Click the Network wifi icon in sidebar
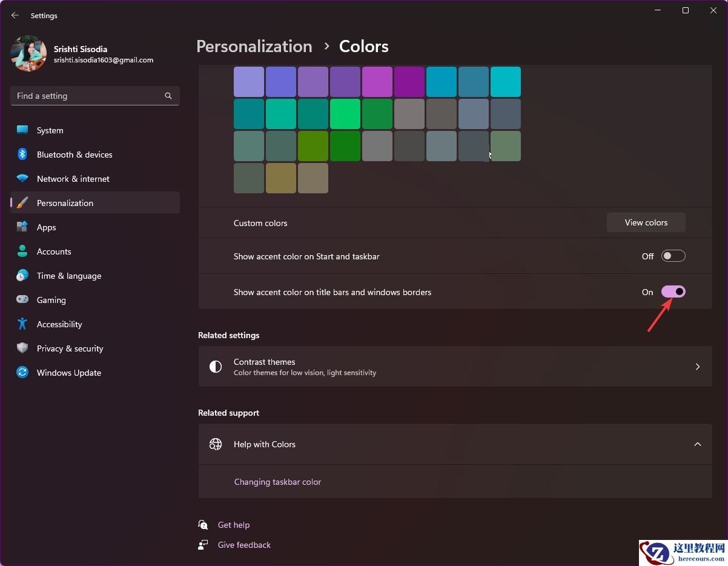The width and height of the screenshot is (728, 566). click(22, 179)
